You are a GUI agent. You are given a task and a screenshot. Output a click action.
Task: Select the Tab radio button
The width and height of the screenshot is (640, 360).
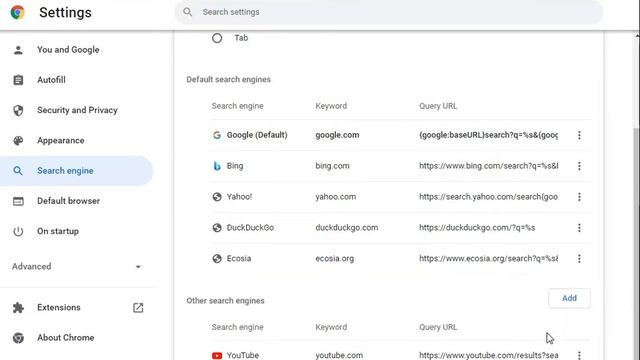tap(217, 38)
